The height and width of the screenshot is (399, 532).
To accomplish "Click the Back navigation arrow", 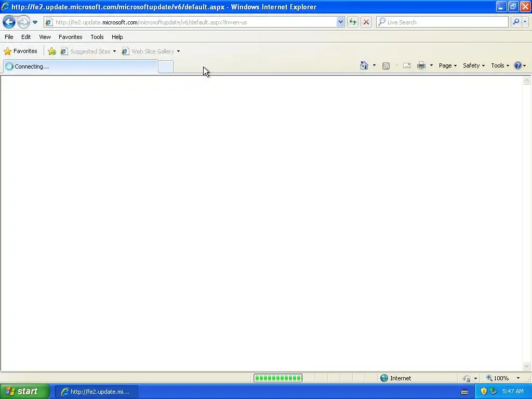I will coord(9,22).
